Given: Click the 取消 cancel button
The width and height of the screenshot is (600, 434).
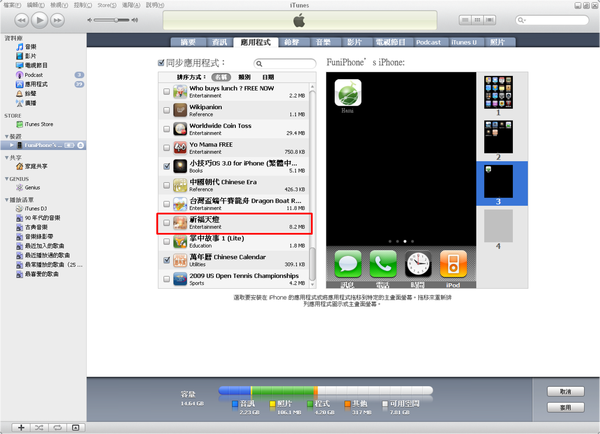Looking at the screenshot, I should pos(566,392).
